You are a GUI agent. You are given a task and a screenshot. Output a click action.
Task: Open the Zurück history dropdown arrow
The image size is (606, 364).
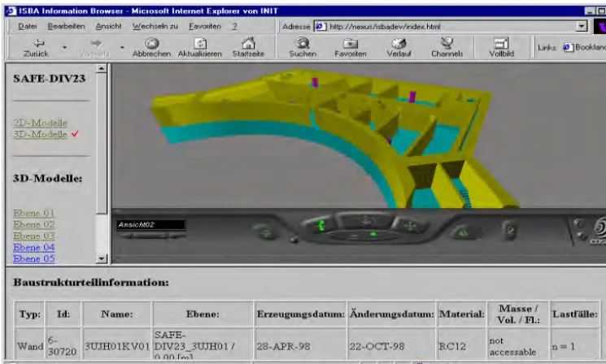pyautogui.click(x=64, y=47)
